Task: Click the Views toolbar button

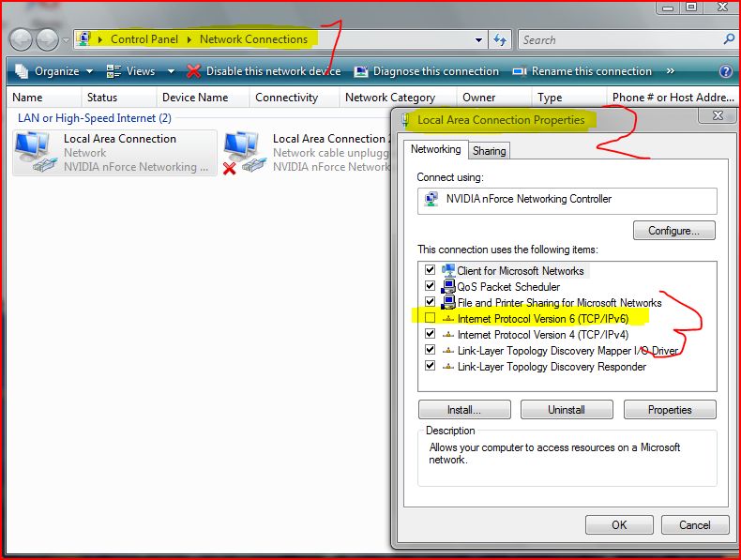Action: 131,71
